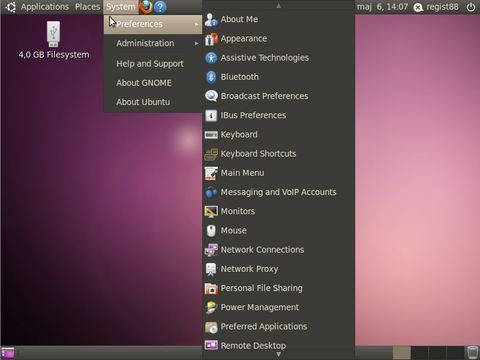Click the Messaging and VoIP Accounts icon
This screenshot has height=360, width=480.
pyautogui.click(x=211, y=192)
